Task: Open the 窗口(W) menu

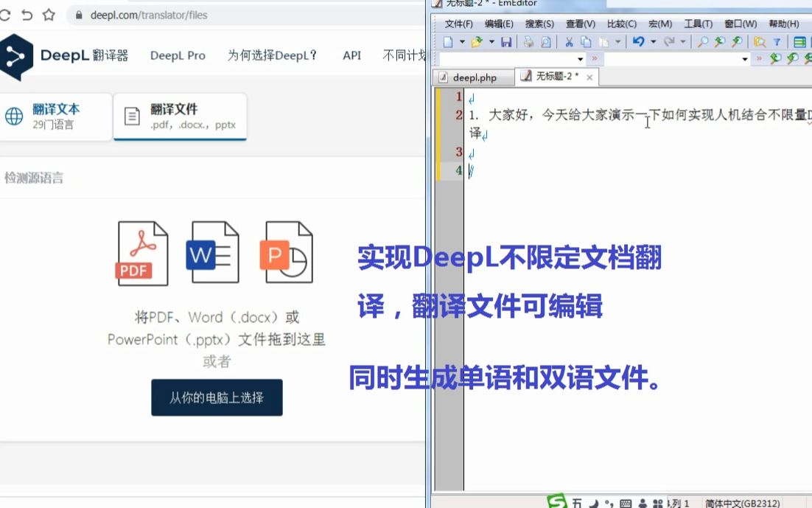Action: click(741, 24)
